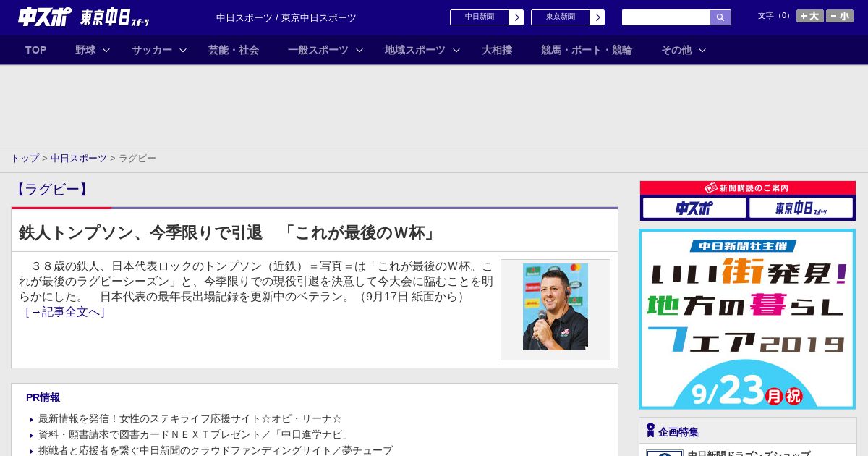Click 東京中日スポーツ subscription banner button
Image resolution: width=868 pixels, height=456 pixels.
(801, 208)
